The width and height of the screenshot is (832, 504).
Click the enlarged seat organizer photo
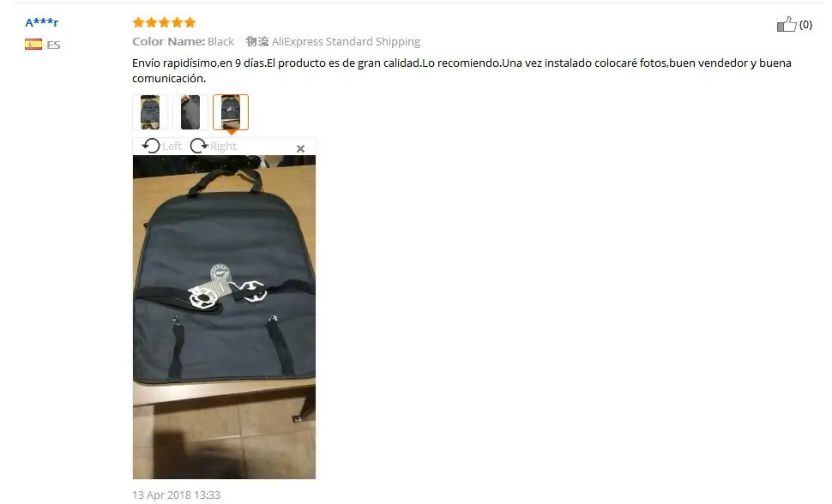click(x=224, y=317)
